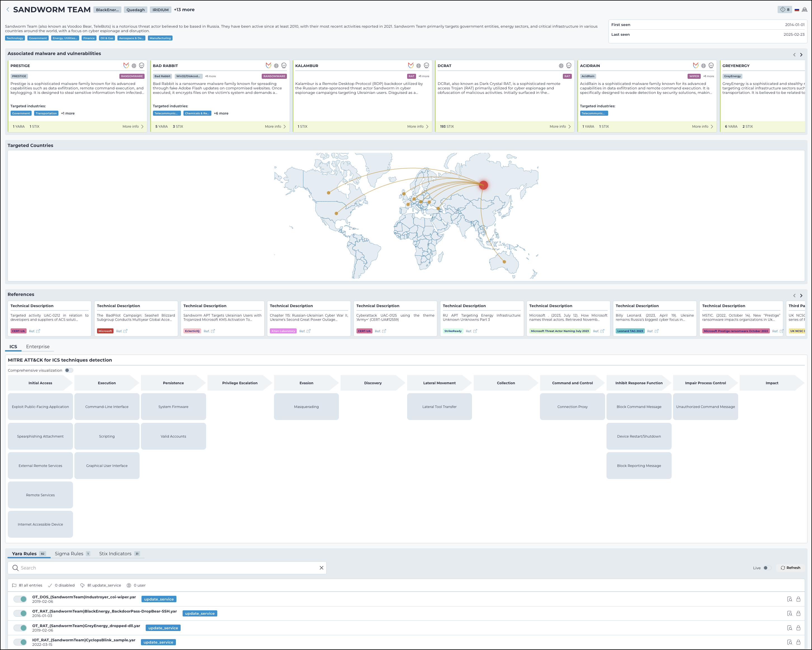Click the Refresh button

point(790,568)
